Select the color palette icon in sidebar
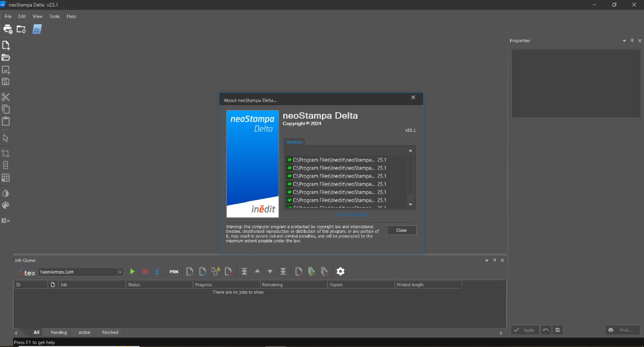644x347 pixels. (6, 205)
